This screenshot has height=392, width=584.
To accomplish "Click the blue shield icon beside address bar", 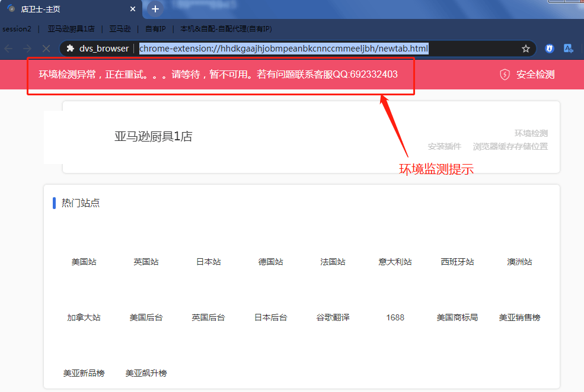I will (x=550, y=49).
